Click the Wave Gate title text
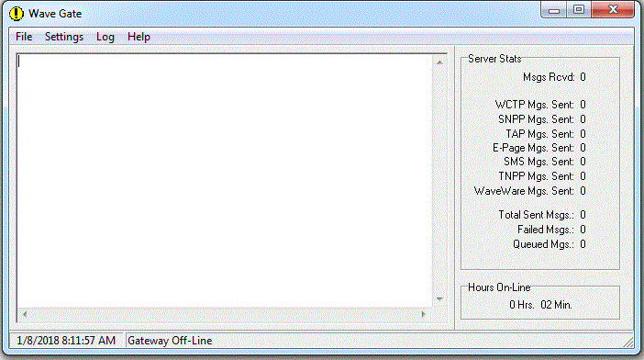Viewport: 644px width, 360px height. coord(55,14)
